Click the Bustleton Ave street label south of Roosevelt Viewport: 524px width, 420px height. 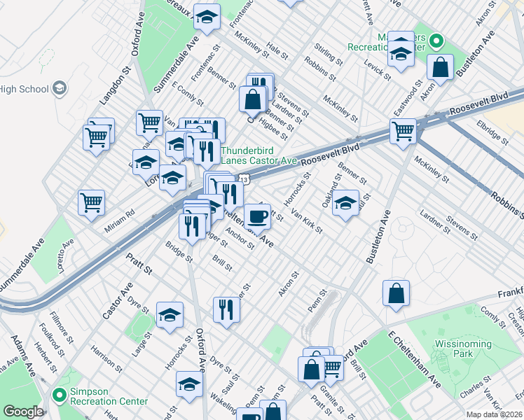tap(378, 237)
